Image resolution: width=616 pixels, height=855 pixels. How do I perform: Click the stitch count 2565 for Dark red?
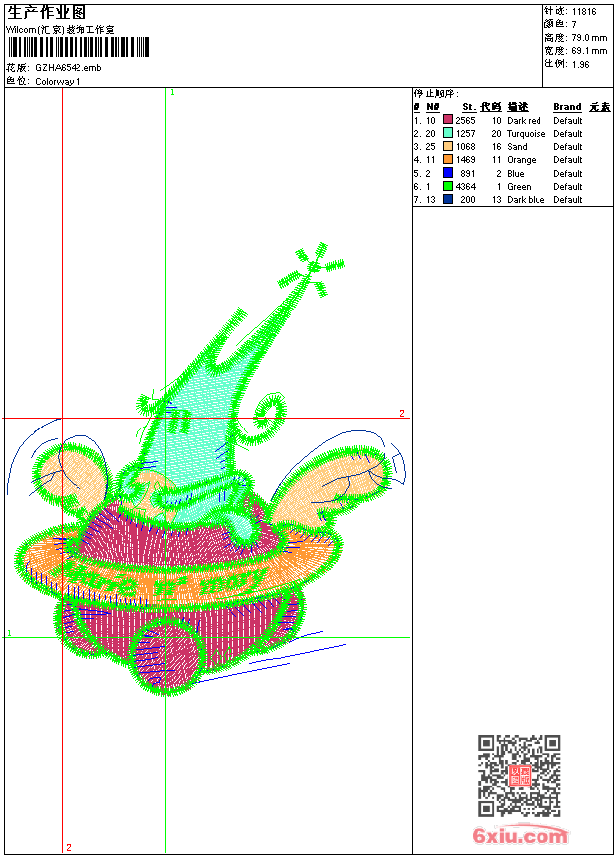click(466, 121)
